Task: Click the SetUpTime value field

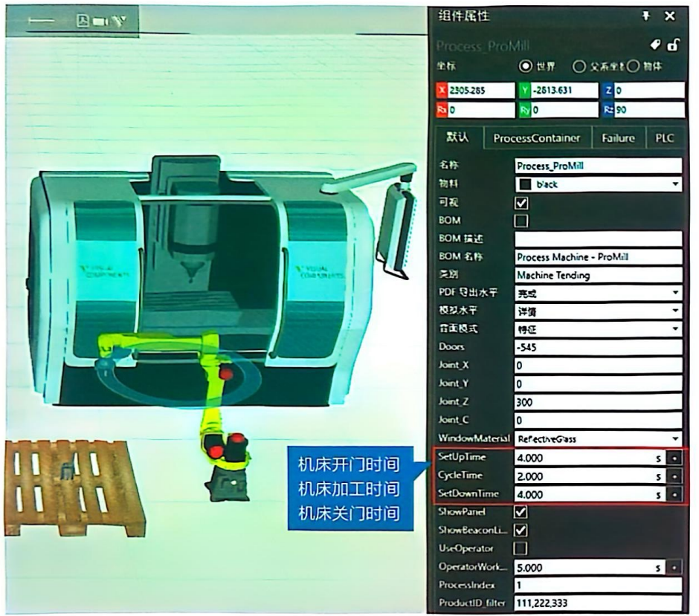Action: tap(590, 458)
